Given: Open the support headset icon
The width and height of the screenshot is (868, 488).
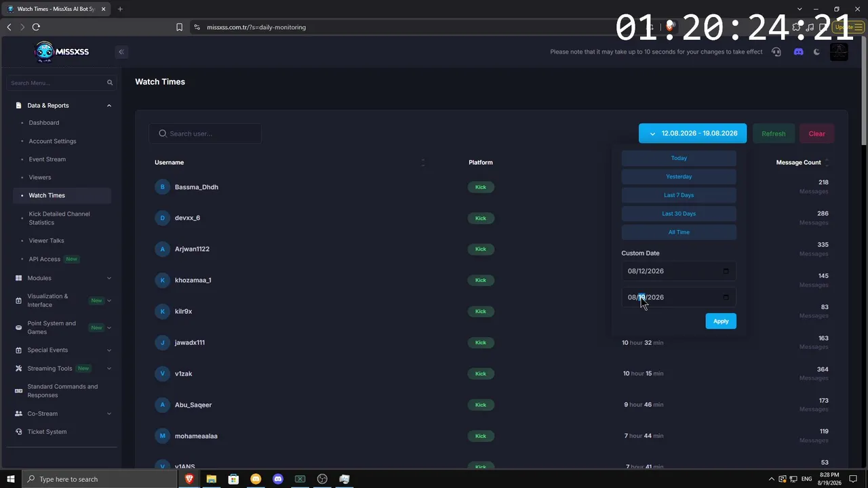Looking at the screenshot, I should tap(776, 52).
